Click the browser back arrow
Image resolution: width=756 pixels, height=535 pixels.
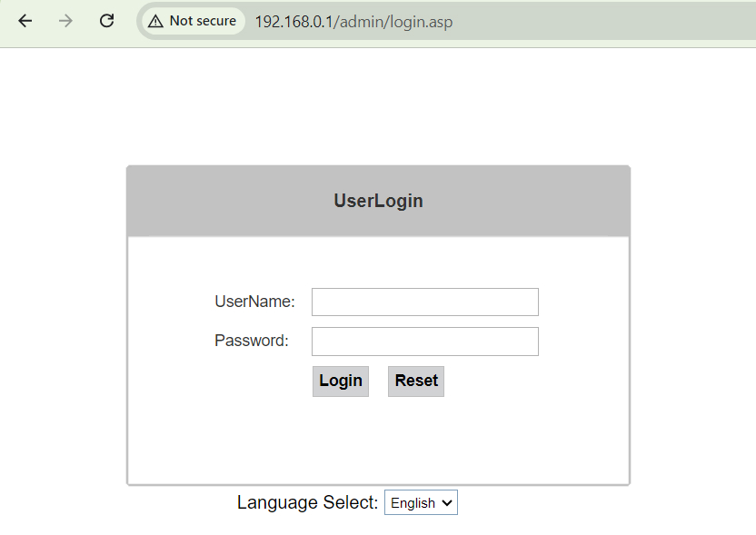click(25, 21)
